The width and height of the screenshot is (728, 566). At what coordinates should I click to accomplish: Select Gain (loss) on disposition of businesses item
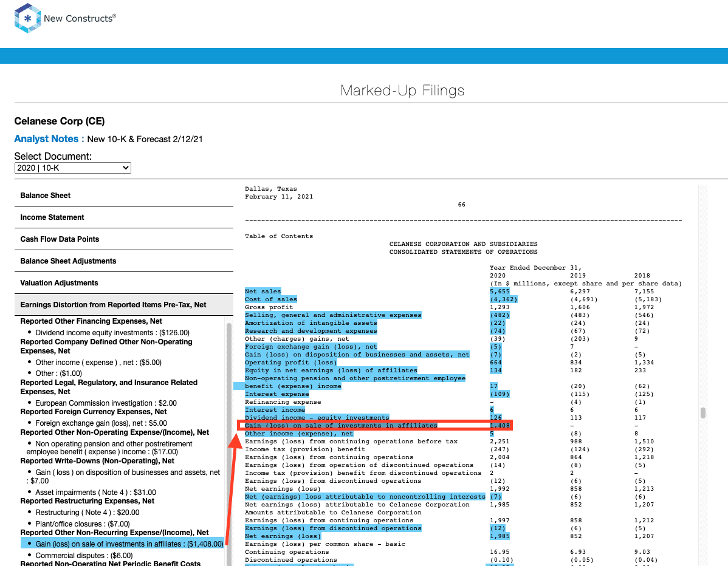coord(123,477)
